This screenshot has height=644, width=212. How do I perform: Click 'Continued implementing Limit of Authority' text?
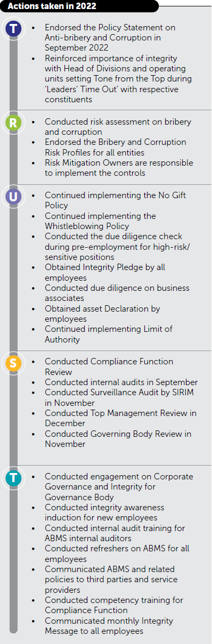click(x=109, y=335)
